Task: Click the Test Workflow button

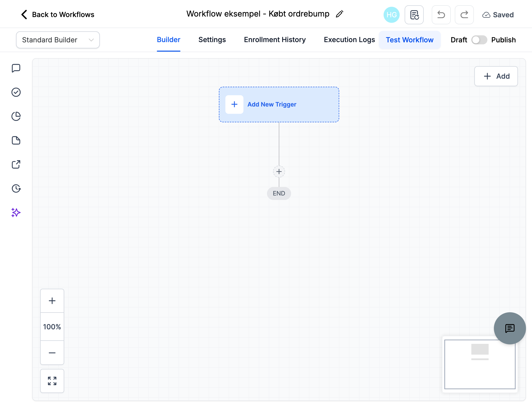Action: click(410, 40)
